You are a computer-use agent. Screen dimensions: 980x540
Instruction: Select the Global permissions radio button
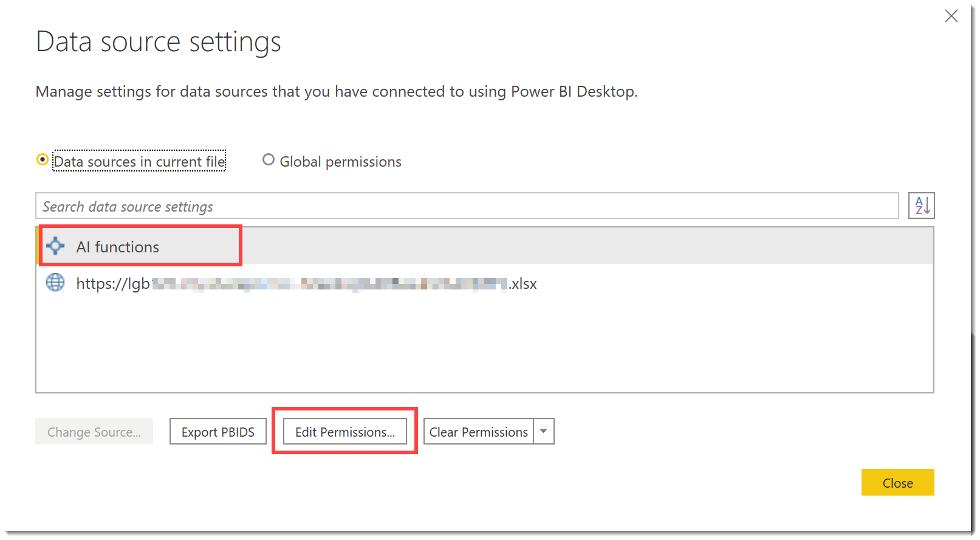pyautogui.click(x=269, y=160)
